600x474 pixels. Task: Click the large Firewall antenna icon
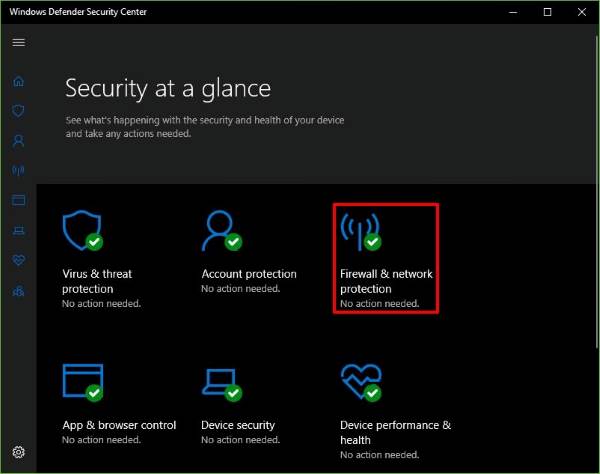[x=361, y=231]
